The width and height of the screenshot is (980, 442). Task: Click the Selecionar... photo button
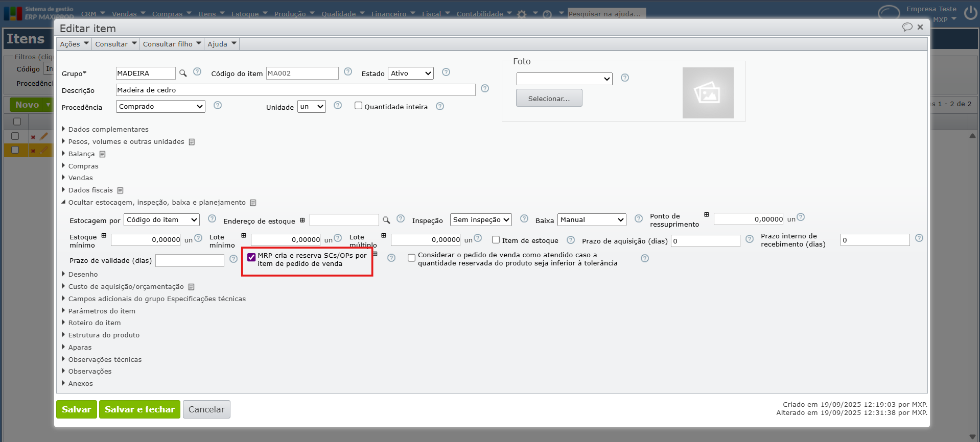pyautogui.click(x=549, y=98)
